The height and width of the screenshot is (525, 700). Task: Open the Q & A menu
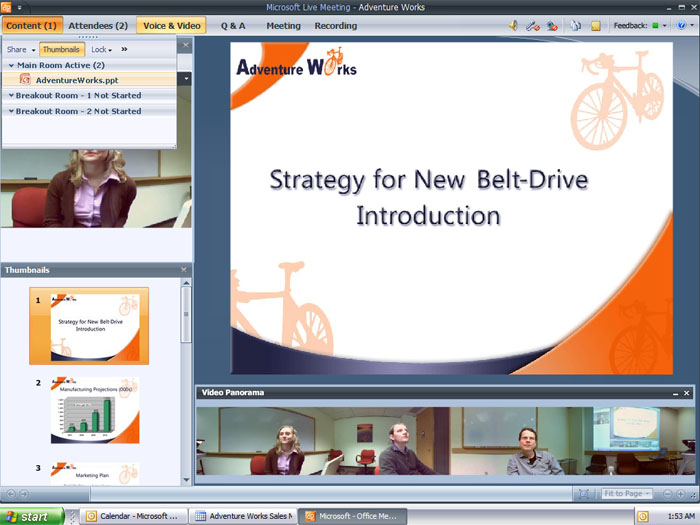[x=233, y=26]
